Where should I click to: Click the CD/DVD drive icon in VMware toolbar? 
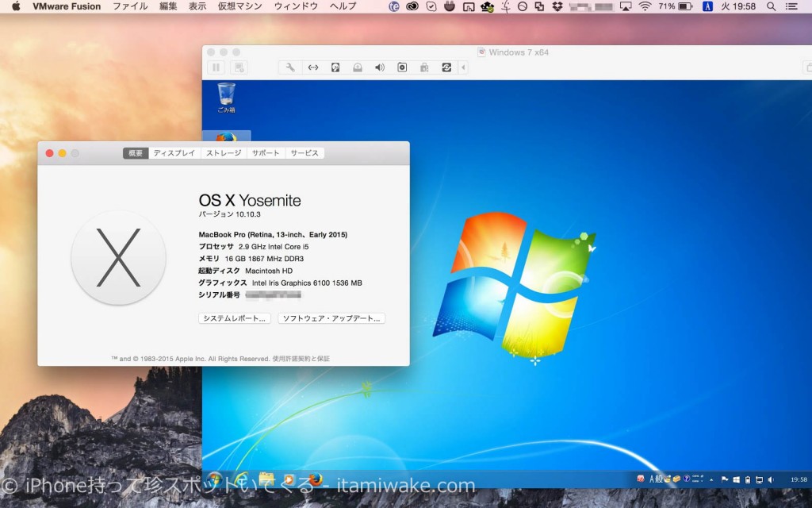(358, 67)
